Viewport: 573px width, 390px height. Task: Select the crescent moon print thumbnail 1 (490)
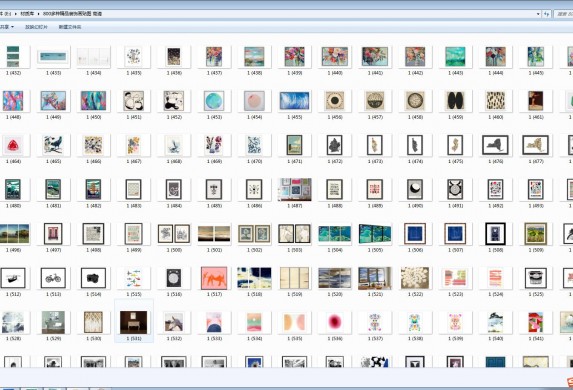[415, 189]
